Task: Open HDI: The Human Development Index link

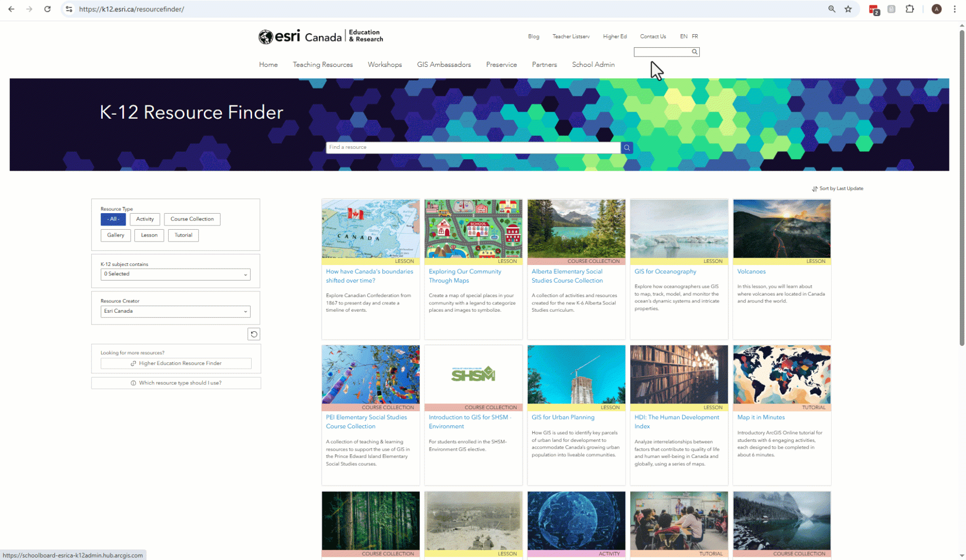Action: (x=677, y=422)
